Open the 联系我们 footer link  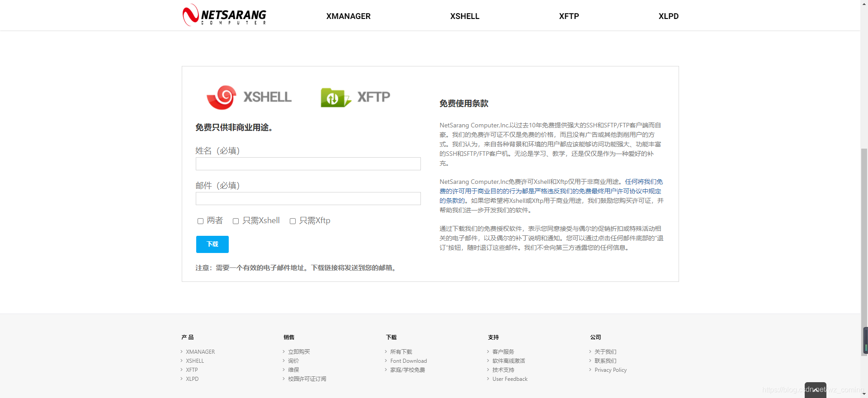(605, 361)
